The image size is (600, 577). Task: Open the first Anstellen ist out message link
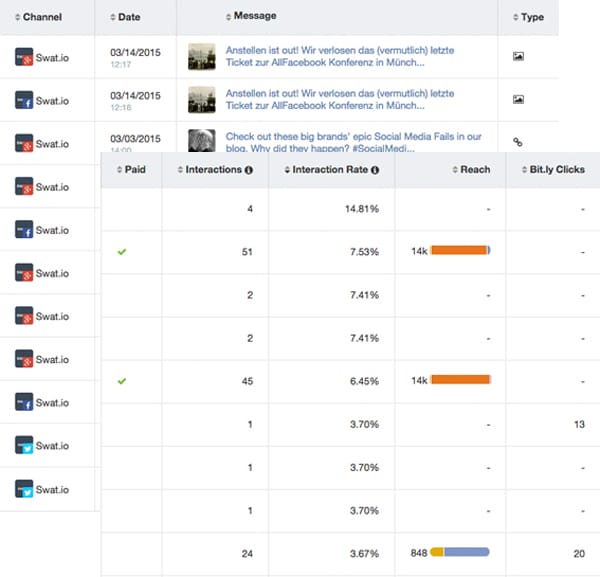(340, 56)
